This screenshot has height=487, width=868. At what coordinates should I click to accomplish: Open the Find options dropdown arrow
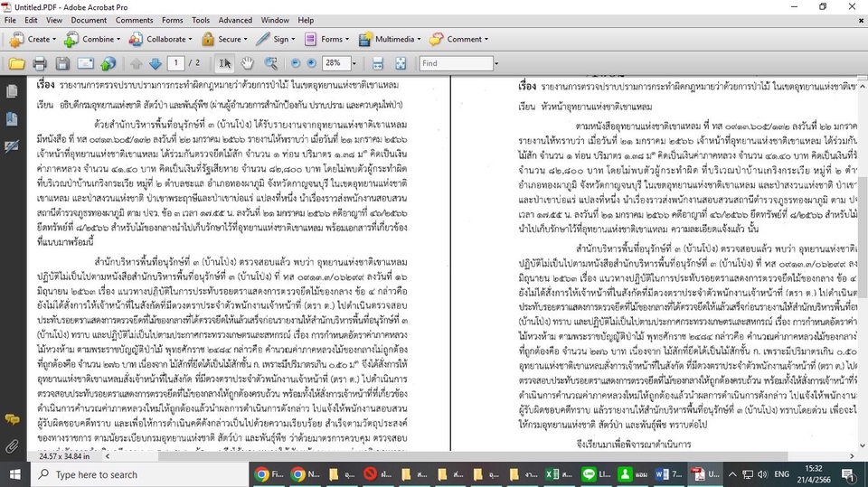496,63
